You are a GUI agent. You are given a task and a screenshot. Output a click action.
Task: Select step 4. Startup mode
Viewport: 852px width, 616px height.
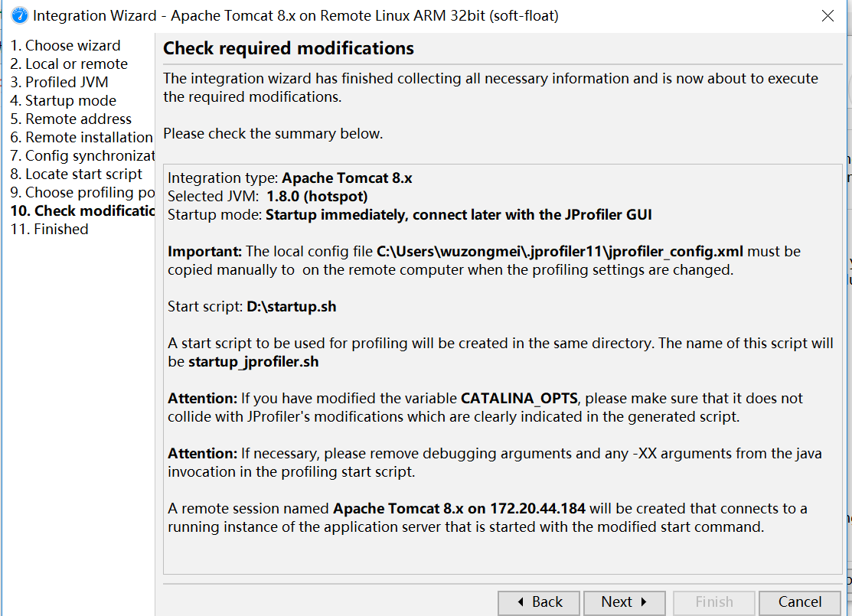click(x=63, y=101)
